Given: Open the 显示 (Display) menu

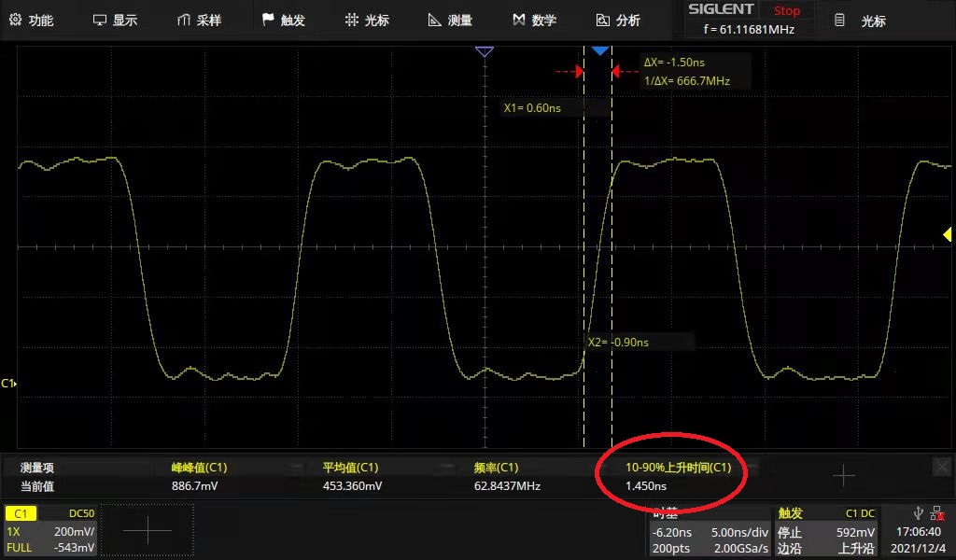Looking at the screenshot, I should (116, 20).
